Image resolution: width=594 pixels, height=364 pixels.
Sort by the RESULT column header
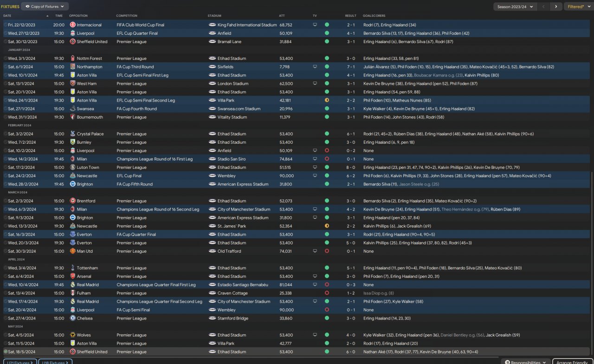click(351, 16)
